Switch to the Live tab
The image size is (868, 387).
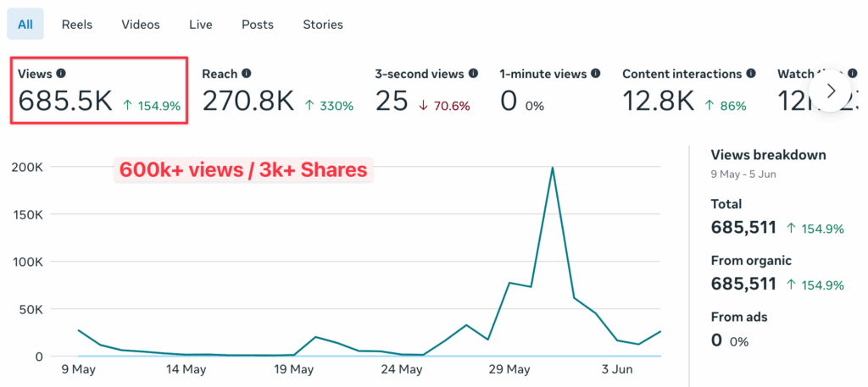201,25
